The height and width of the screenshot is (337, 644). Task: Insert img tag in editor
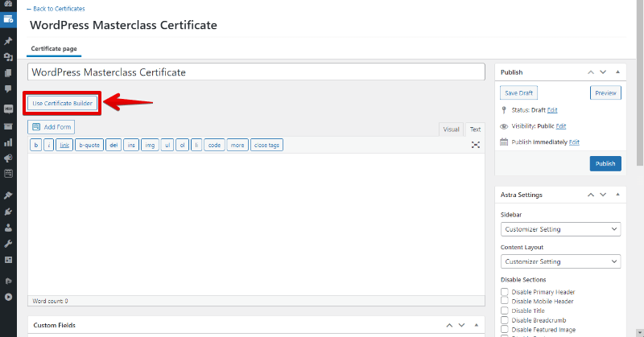coord(150,145)
